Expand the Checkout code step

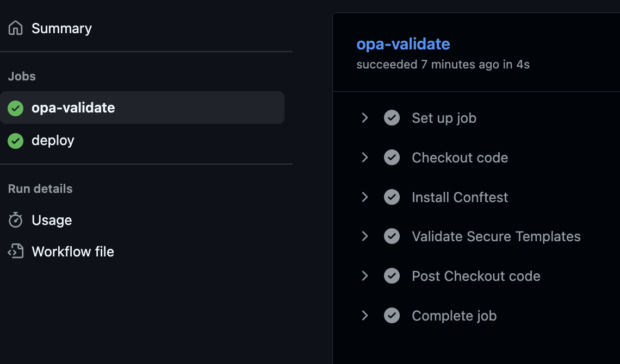coord(365,158)
